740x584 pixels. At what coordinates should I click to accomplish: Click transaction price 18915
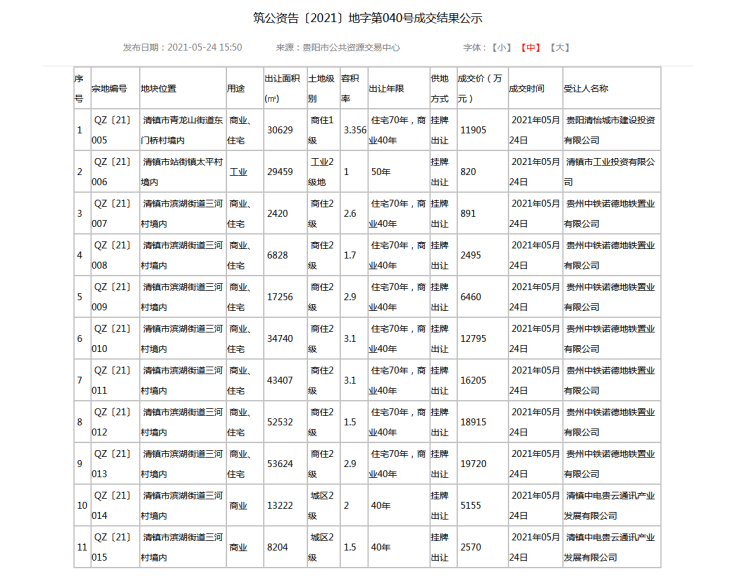coord(473,422)
